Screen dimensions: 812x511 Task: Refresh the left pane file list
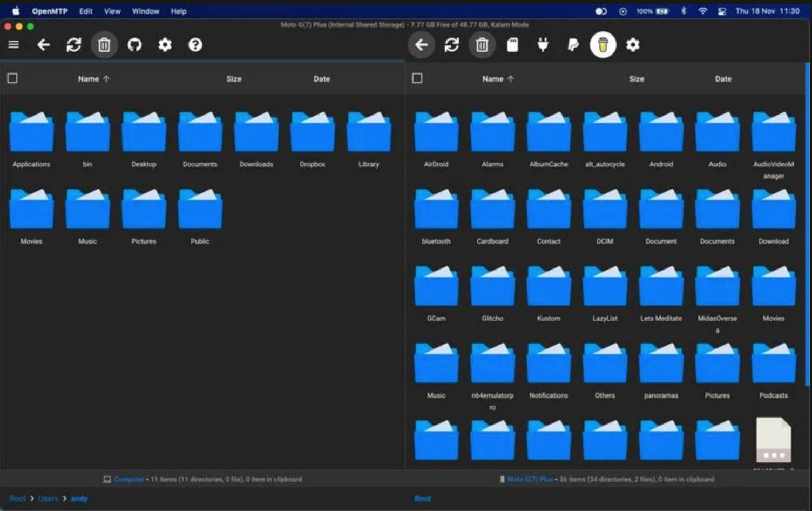point(74,45)
